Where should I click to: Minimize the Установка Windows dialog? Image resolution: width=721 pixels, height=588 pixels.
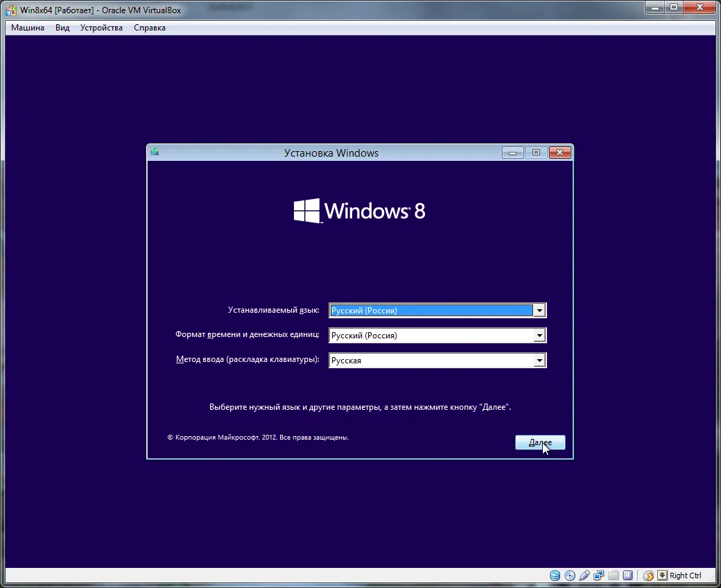513,153
